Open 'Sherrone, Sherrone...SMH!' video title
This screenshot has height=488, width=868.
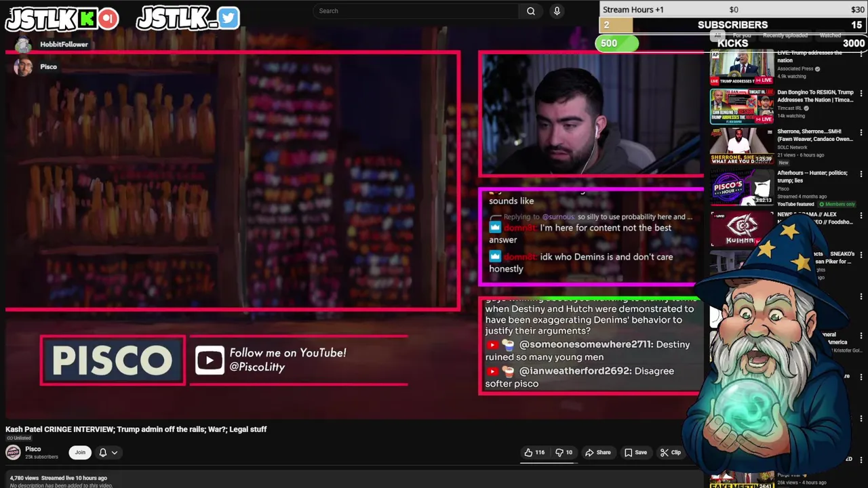[x=815, y=136]
